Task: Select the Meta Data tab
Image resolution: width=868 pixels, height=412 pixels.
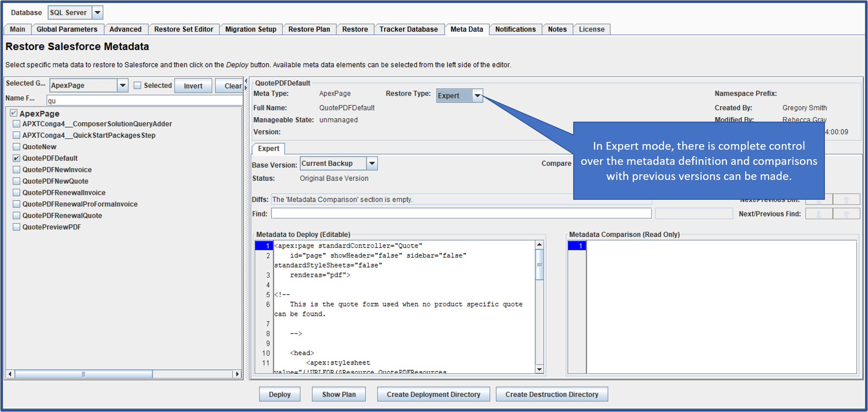Action: point(467,29)
